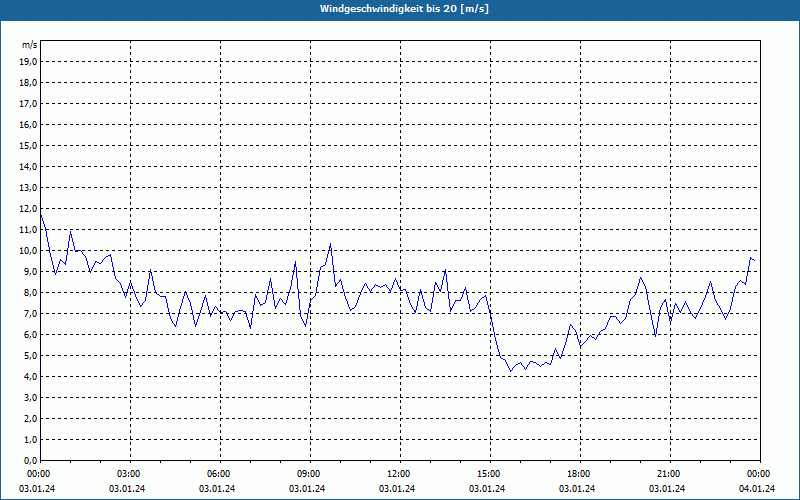
Task: Click the '09:00' time label
Action: (x=309, y=474)
